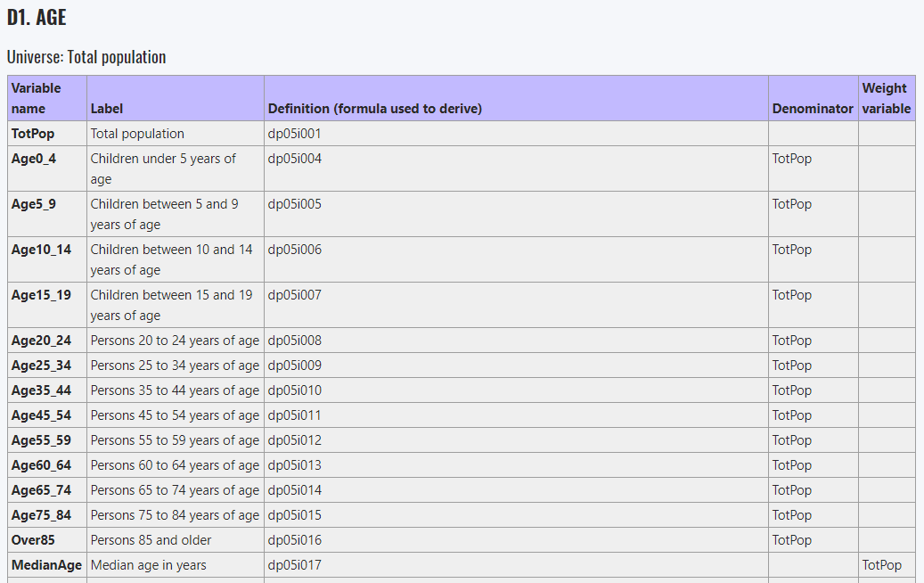Click the D1. AGE section heading
924x583 pixels.
[37, 17]
